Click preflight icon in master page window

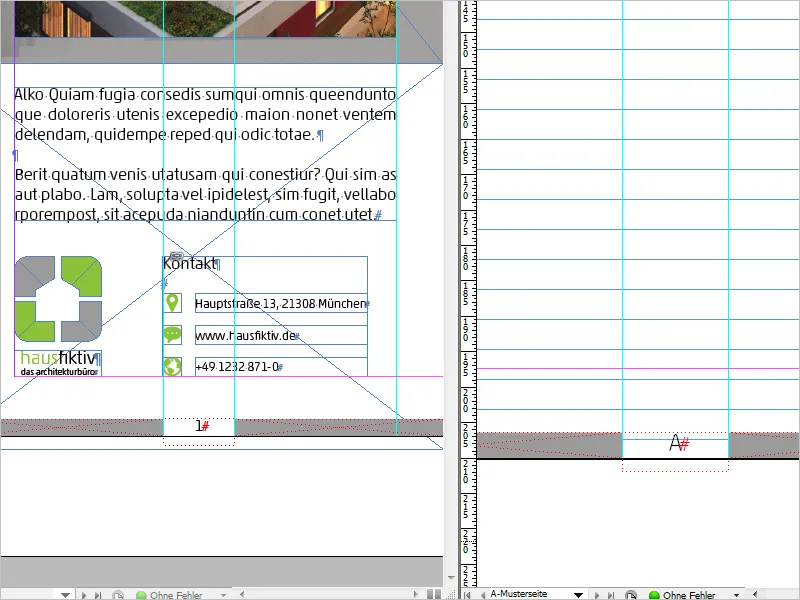(631, 595)
